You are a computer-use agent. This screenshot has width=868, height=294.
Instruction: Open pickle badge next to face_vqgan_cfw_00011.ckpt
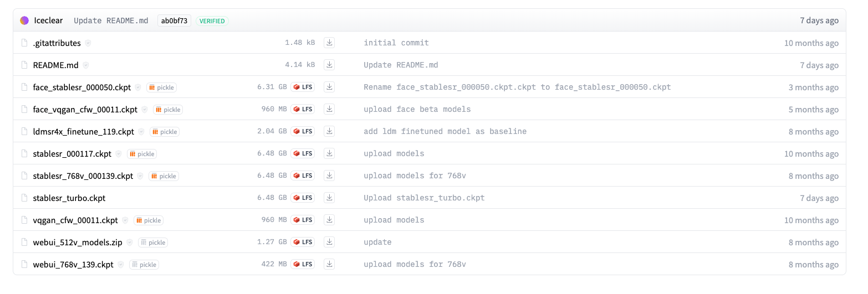tap(168, 110)
